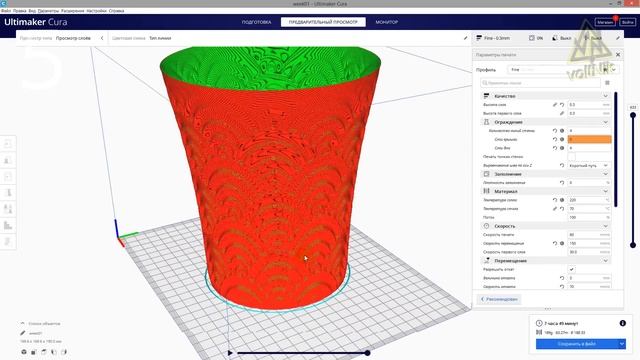Click function icon on bottom layers row
Screen dimensions: 640x360
(x=562, y=148)
